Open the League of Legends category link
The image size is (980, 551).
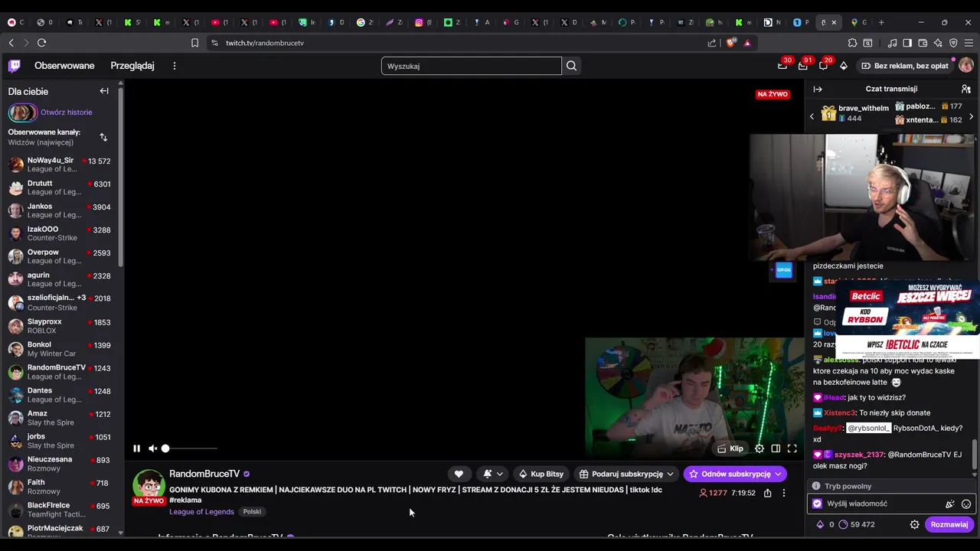pos(201,512)
